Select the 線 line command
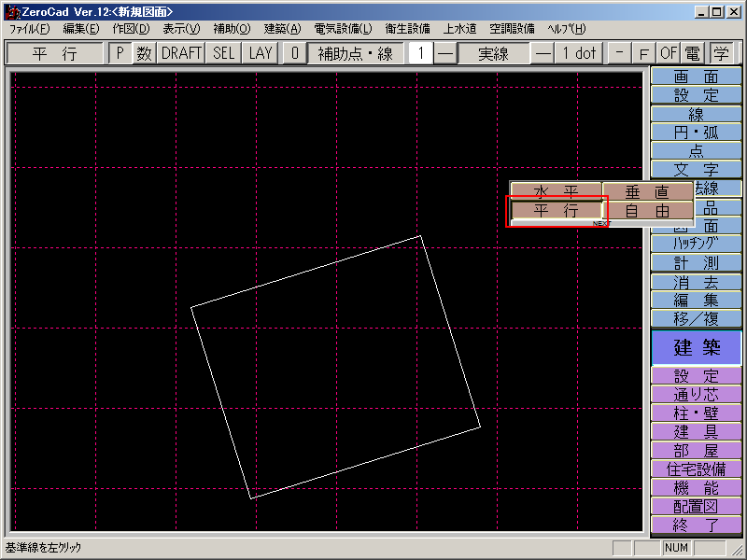The width and height of the screenshot is (747, 560). (696, 114)
